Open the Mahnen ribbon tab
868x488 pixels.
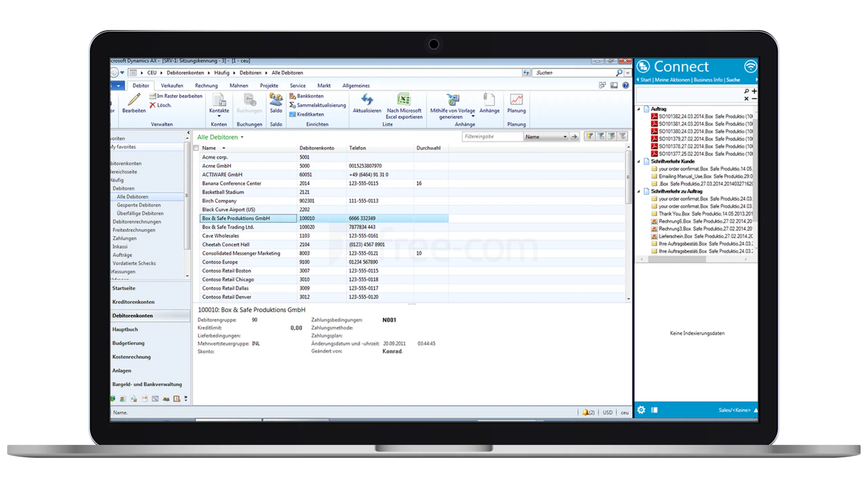(x=239, y=86)
